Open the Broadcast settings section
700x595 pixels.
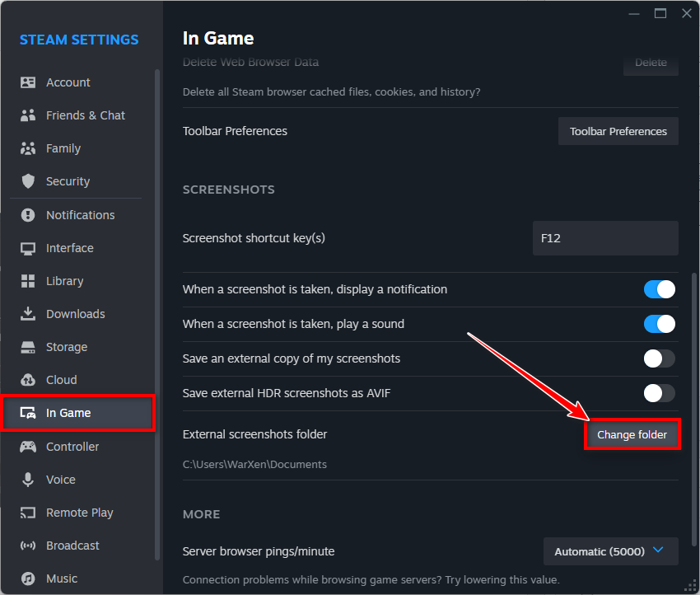pyautogui.click(x=72, y=546)
